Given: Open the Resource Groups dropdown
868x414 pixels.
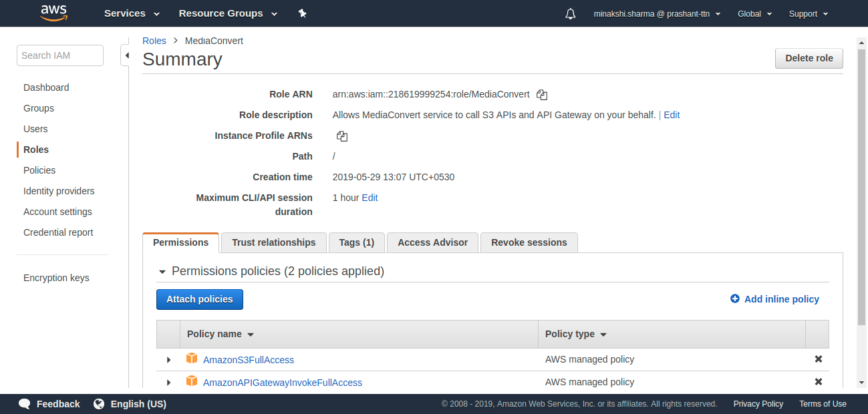Looking at the screenshot, I should point(228,13).
